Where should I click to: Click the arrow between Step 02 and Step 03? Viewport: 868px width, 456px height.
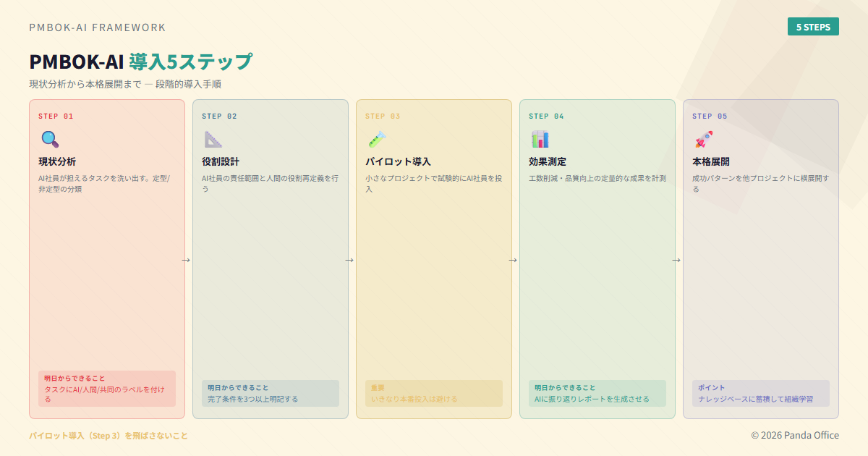pyautogui.click(x=349, y=260)
